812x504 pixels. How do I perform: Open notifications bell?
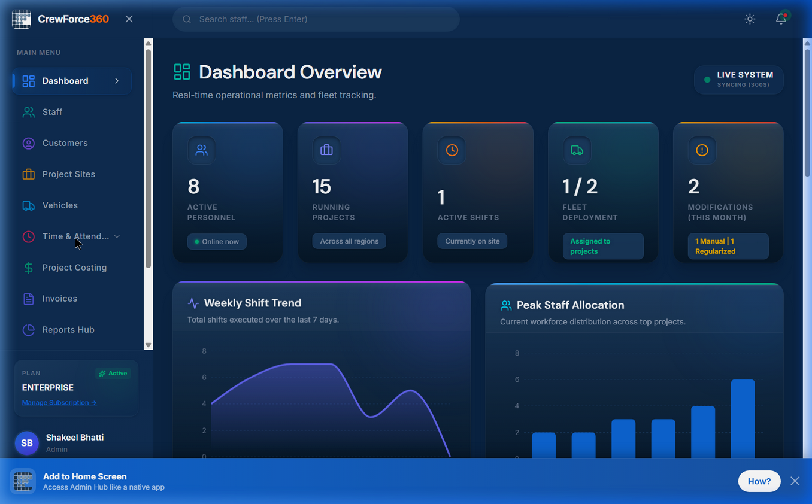pyautogui.click(x=781, y=19)
